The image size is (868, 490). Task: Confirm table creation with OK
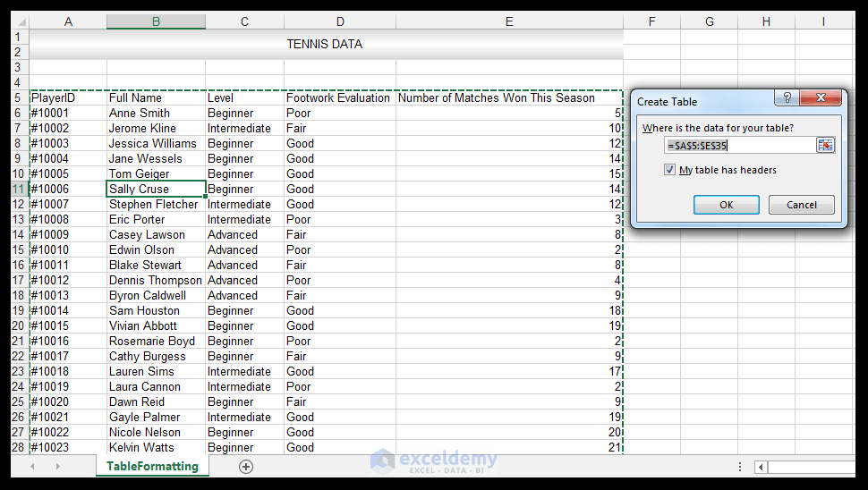727,205
